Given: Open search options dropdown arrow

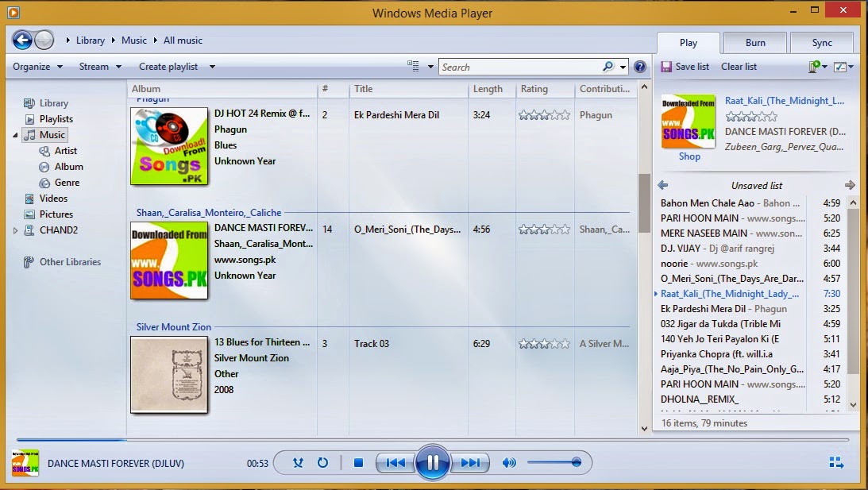Looking at the screenshot, I should tap(623, 67).
